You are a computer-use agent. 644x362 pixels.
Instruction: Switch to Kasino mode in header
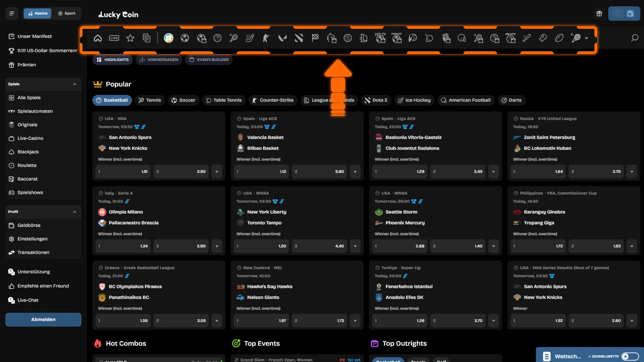coord(38,13)
